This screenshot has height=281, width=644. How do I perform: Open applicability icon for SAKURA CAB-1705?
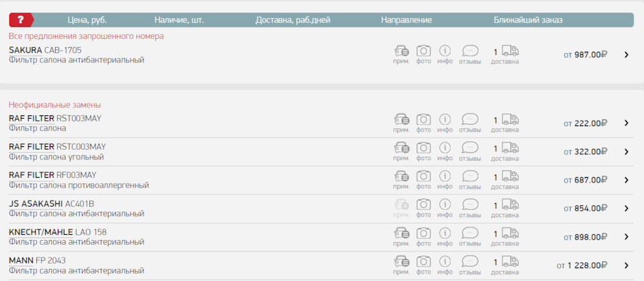401,52
